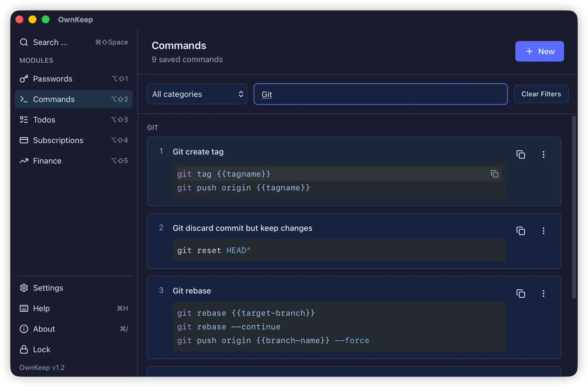
Task: Click the Git filter text field
Action: 381,94
